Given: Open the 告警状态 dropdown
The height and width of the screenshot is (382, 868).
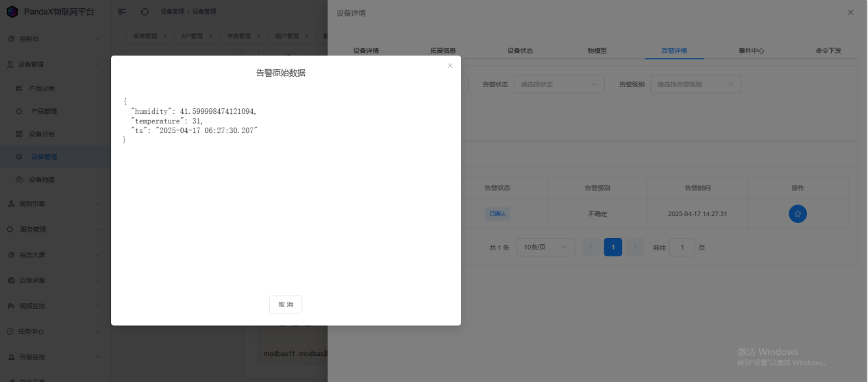Looking at the screenshot, I should (559, 84).
